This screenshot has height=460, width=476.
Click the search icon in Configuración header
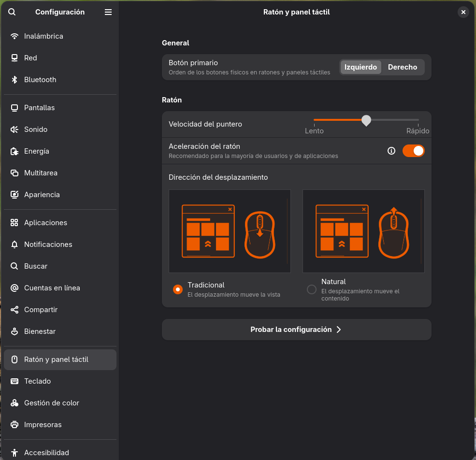click(x=12, y=12)
